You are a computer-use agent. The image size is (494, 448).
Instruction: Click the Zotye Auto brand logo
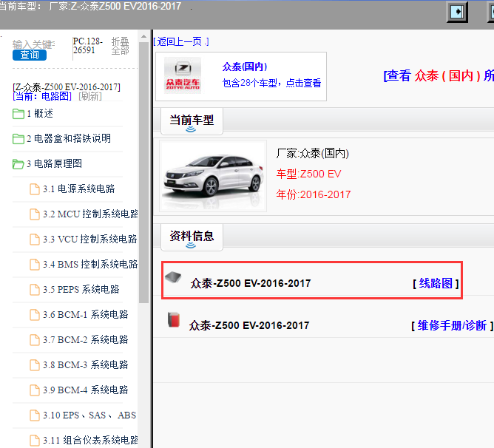pos(183,75)
